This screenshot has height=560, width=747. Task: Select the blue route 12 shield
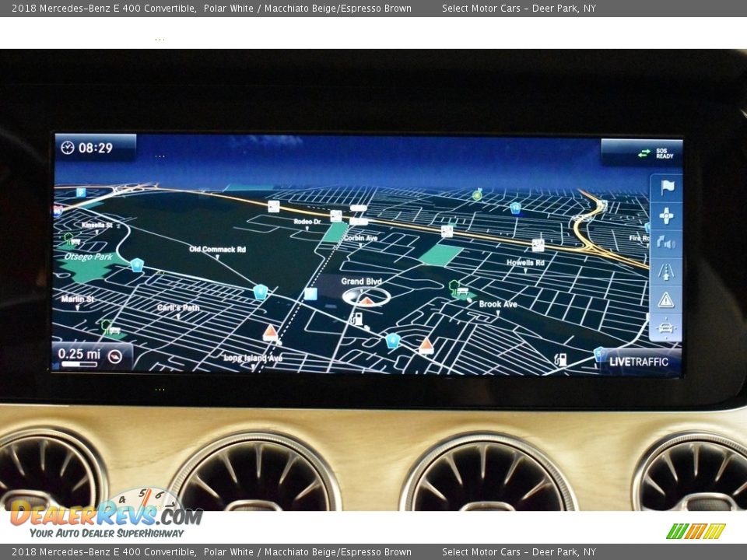click(x=515, y=208)
